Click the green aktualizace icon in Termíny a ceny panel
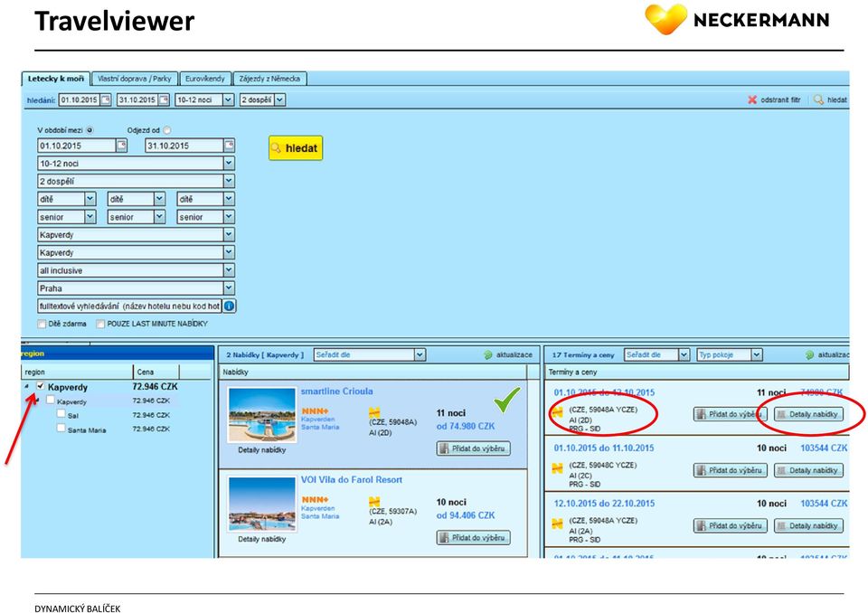Image resolution: width=868 pixels, height=613 pixels. pos(809,355)
